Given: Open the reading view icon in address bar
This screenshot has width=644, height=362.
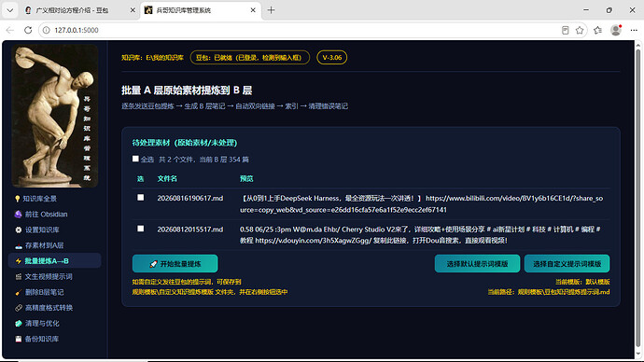Looking at the screenshot, I should [x=566, y=30].
